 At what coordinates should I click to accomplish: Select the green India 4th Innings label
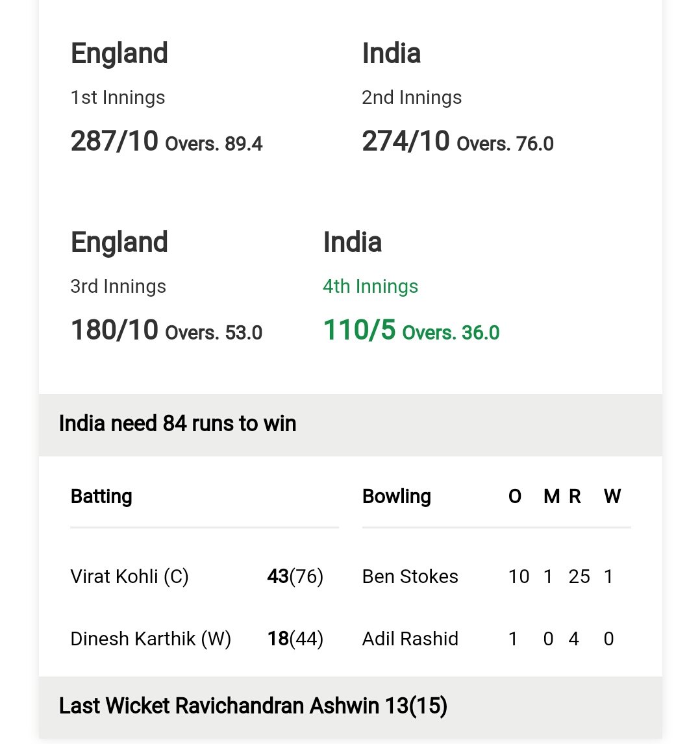click(370, 286)
